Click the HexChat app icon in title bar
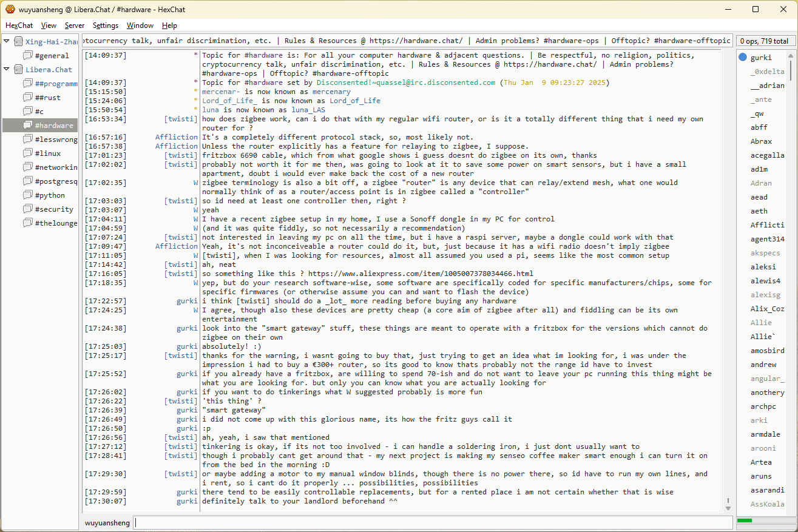The image size is (798, 532). [x=10, y=9]
